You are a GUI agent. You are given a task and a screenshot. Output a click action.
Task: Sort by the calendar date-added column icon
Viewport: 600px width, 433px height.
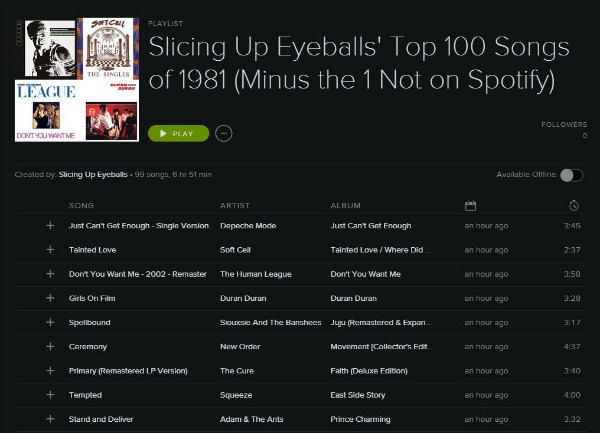[470, 206]
